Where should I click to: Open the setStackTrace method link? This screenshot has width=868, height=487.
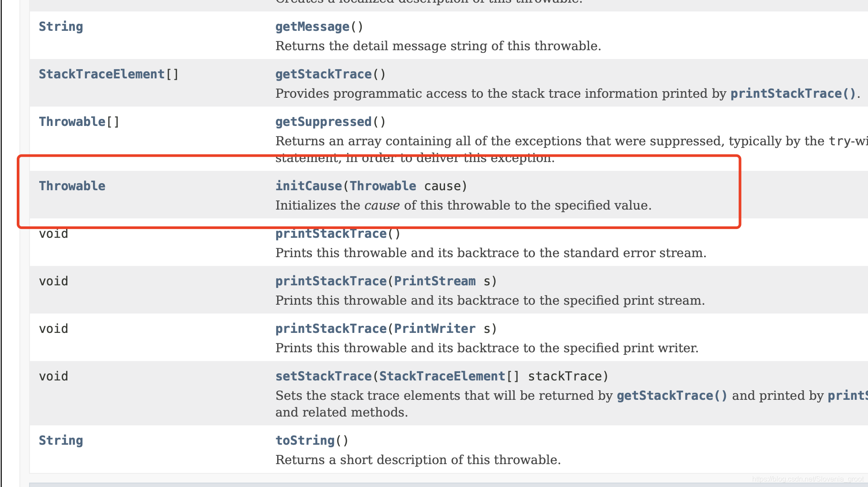point(323,376)
